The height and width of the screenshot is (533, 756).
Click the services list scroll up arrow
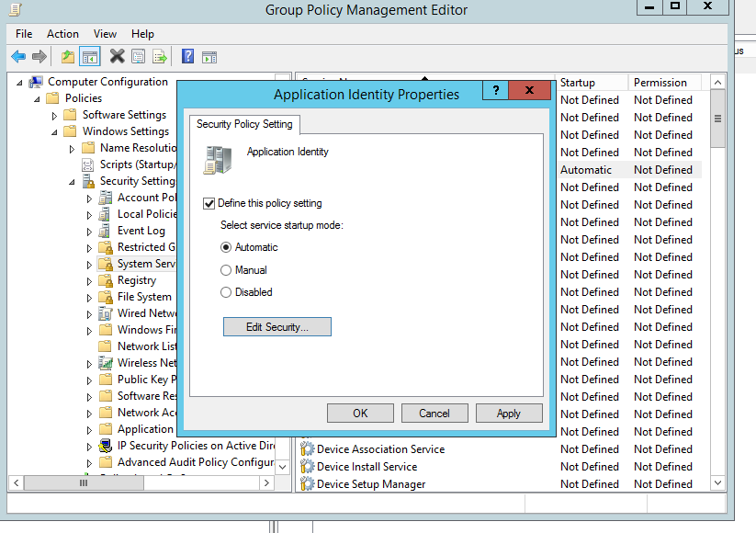717,83
